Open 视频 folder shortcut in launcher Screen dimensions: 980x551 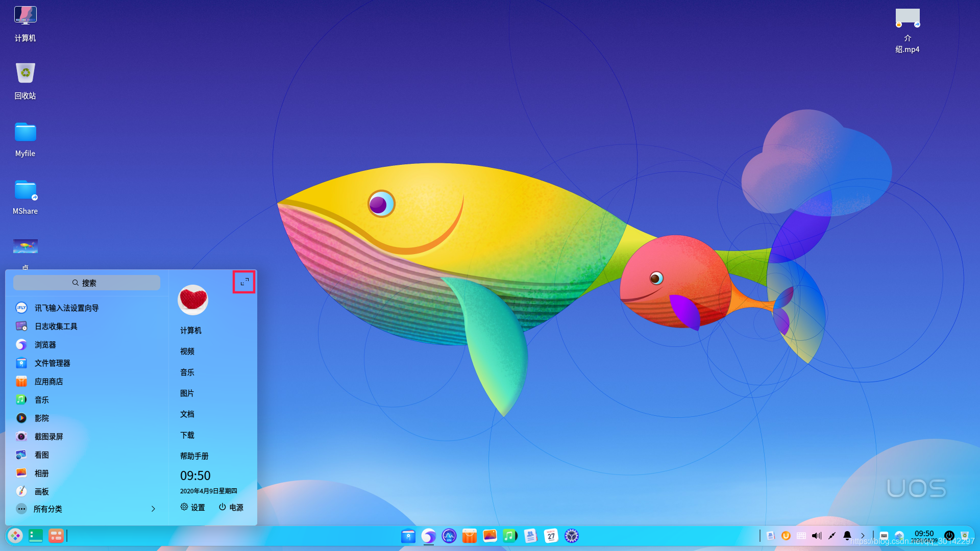pos(187,351)
